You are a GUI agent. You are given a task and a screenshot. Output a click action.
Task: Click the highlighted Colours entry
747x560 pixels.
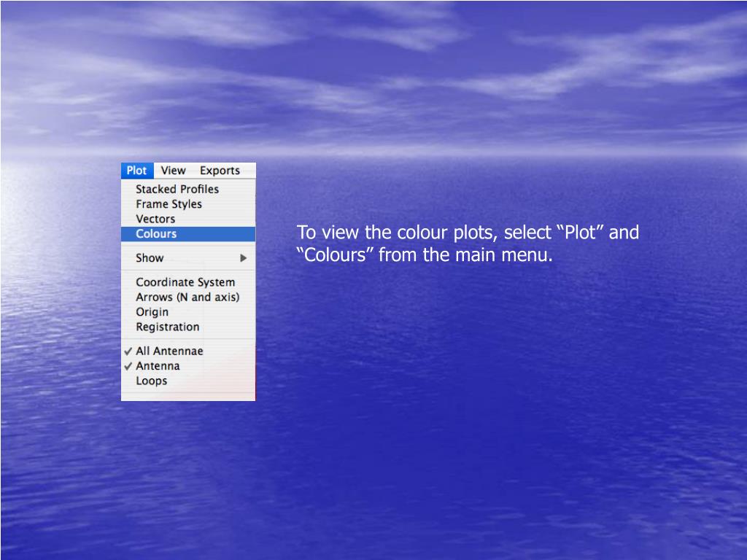tap(188, 234)
